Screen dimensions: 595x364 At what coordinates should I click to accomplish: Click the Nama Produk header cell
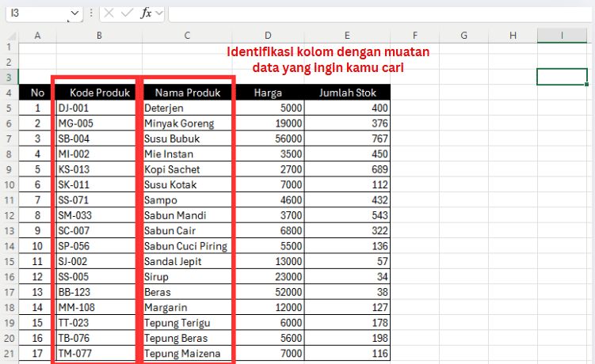point(187,93)
